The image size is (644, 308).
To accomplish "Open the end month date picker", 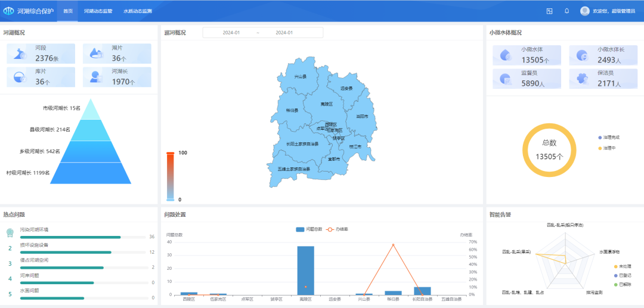I will pos(284,33).
